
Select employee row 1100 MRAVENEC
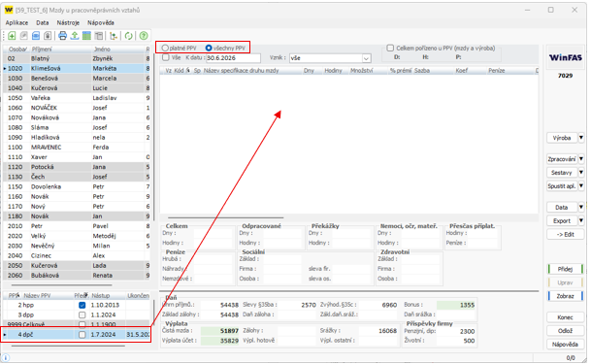point(77,148)
